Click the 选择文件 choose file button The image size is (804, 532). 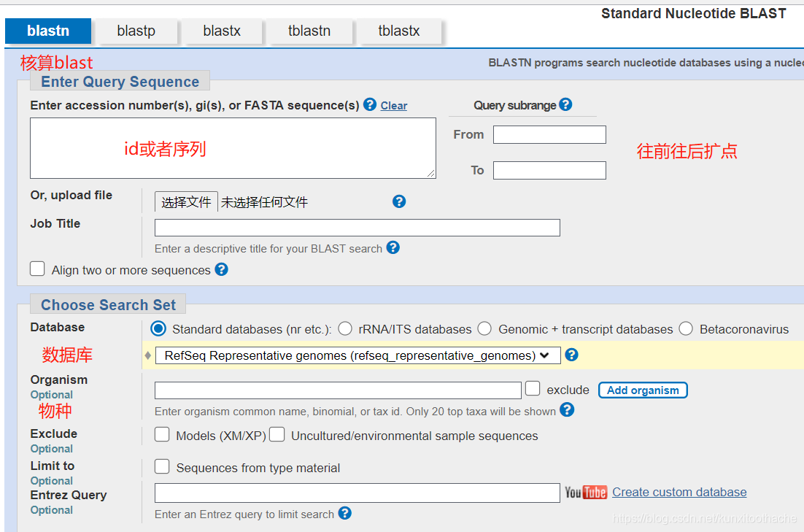point(186,202)
